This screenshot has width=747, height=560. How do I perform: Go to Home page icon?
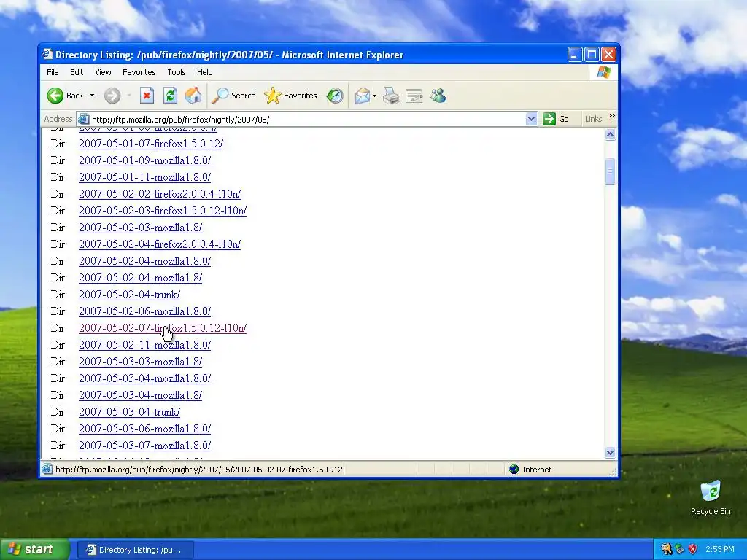[x=193, y=96]
